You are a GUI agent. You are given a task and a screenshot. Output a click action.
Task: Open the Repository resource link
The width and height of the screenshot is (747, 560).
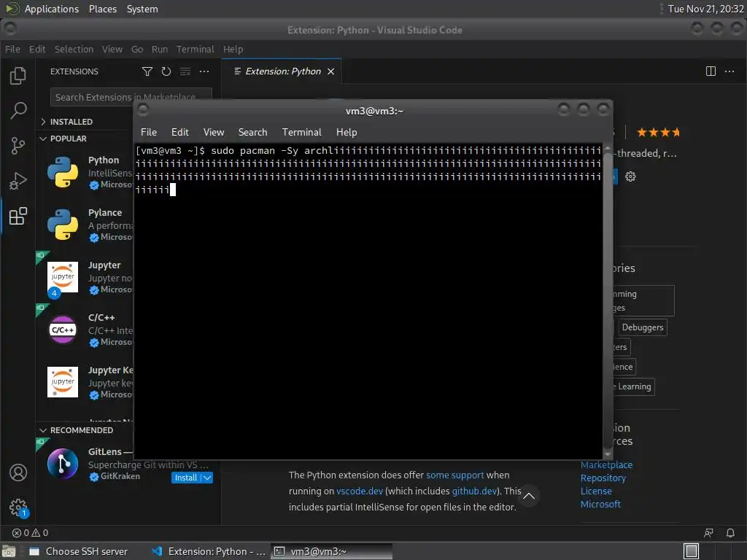[x=603, y=478]
